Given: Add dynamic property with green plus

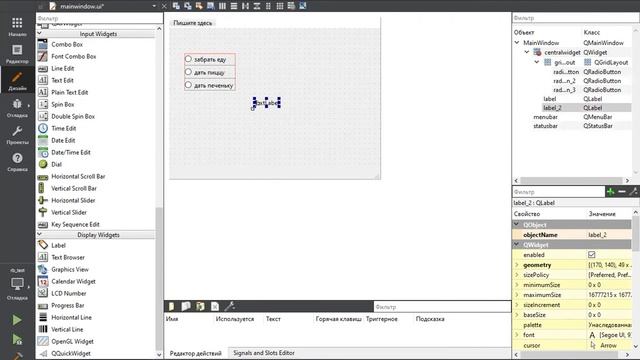Looking at the screenshot, I should [x=611, y=191].
